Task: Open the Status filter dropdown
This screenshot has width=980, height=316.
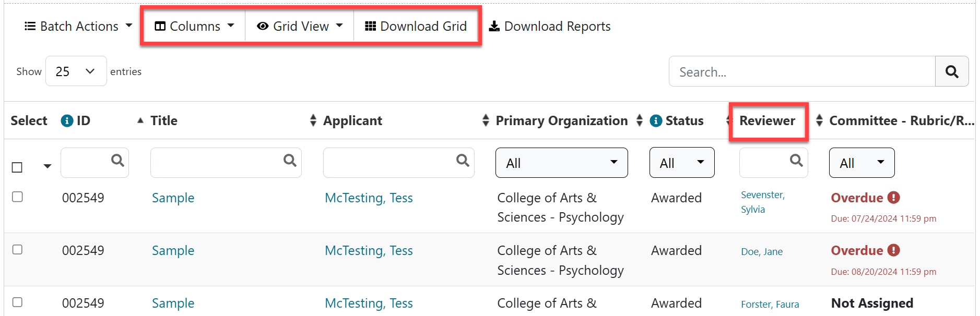Action: click(681, 163)
